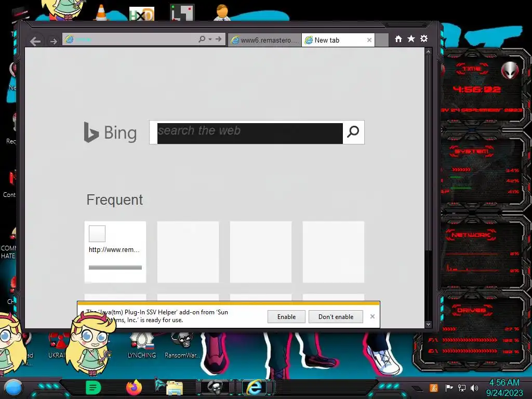Open a blank new tab button
Image resolution: width=532 pixels, height=399 pixels.
click(382, 40)
